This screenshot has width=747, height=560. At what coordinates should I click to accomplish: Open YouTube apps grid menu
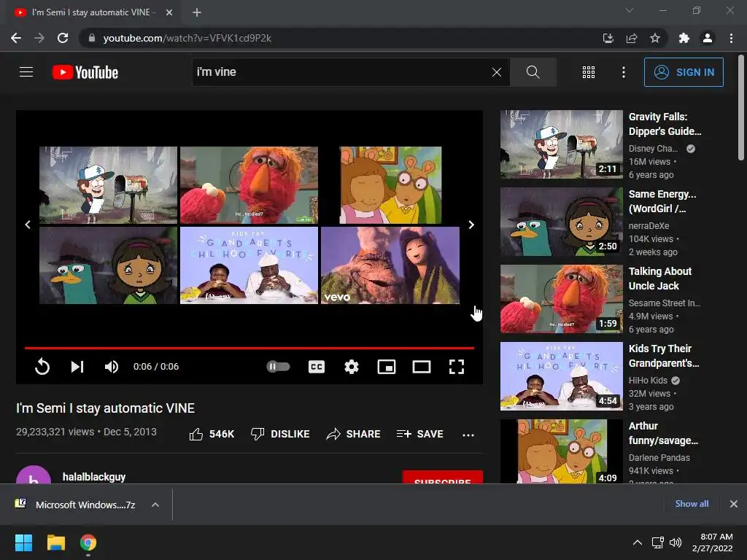(x=589, y=72)
